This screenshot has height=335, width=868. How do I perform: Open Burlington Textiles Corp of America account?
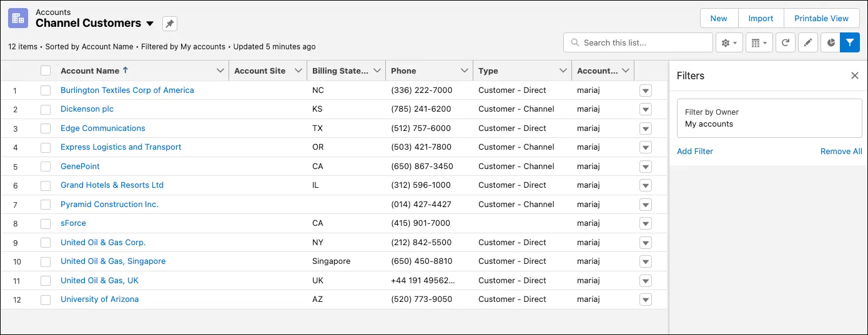(127, 90)
